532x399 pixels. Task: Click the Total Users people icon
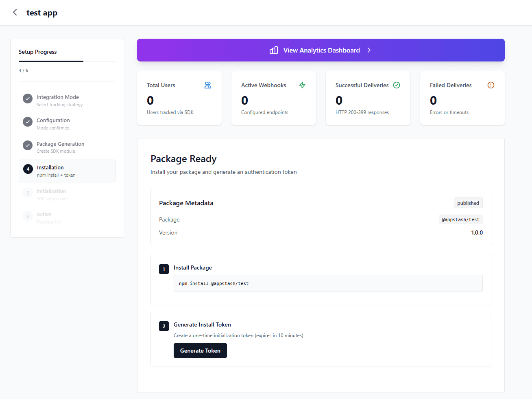click(208, 85)
